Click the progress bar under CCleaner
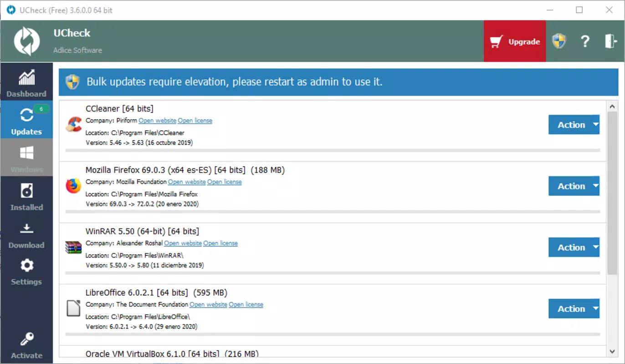 click(x=333, y=150)
